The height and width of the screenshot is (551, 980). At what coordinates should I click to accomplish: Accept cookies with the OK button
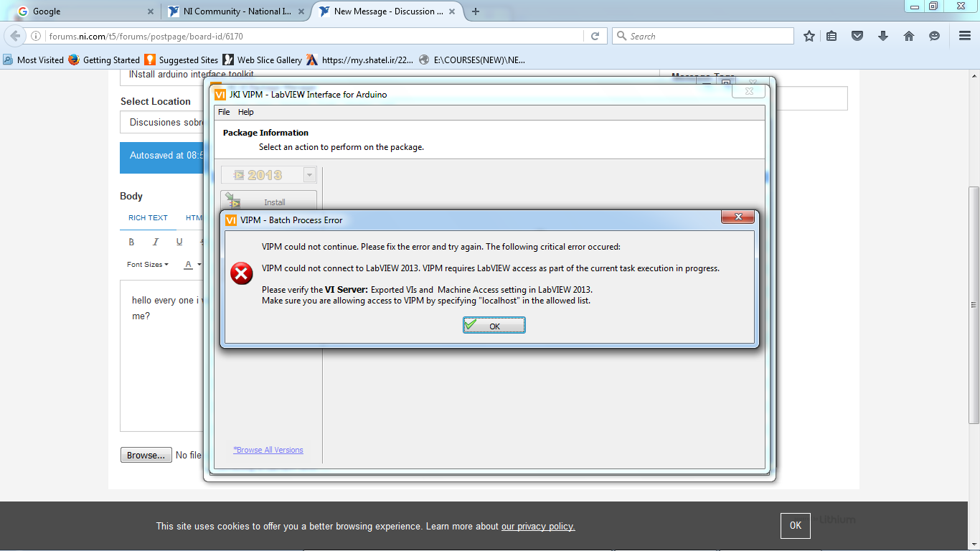coord(796,526)
